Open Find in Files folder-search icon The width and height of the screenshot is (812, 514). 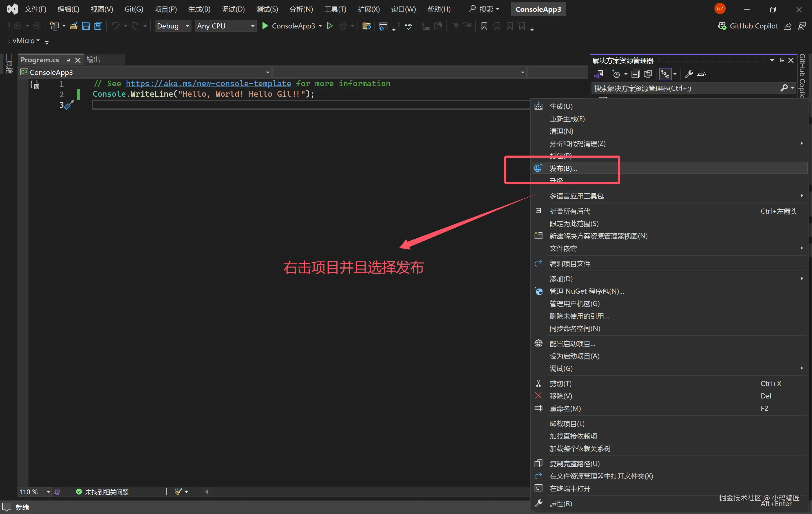[366, 26]
